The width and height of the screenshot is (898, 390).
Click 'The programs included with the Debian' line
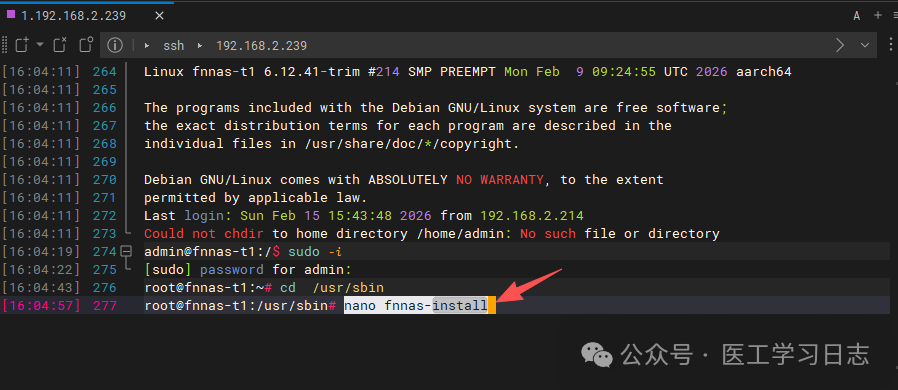[x=436, y=108]
